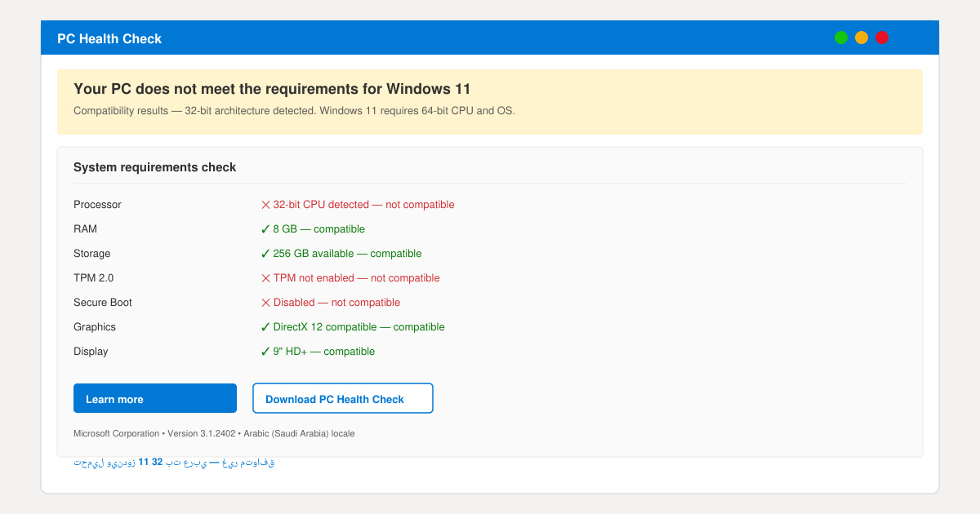Click the green checkmark beside 256 GB available
The width and height of the screenshot is (980, 514).
(x=265, y=254)
